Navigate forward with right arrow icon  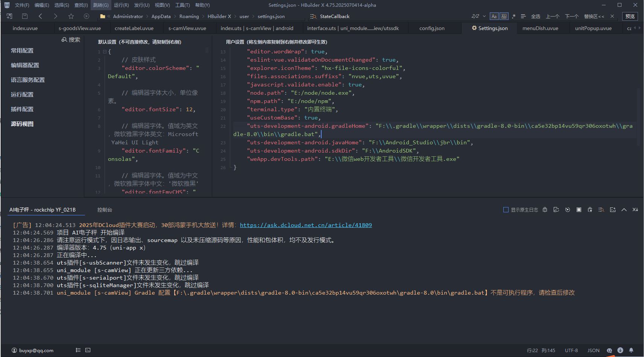pos(56,16)
